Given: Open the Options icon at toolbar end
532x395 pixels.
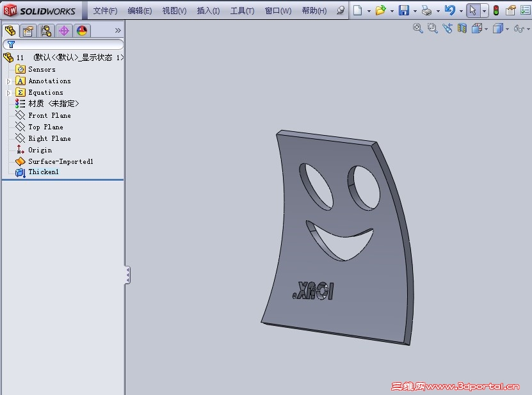Looking at the screenshot, I should [525, 10].
